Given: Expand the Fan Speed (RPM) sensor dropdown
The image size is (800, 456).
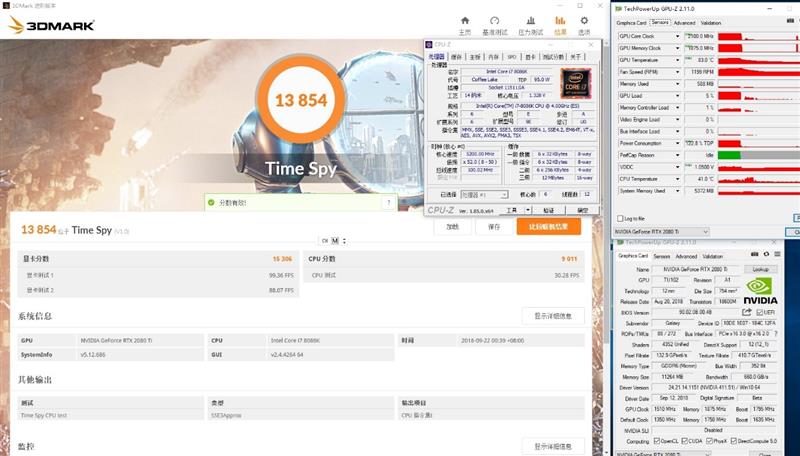Looking at the screenshot, I should coord(678,72).
